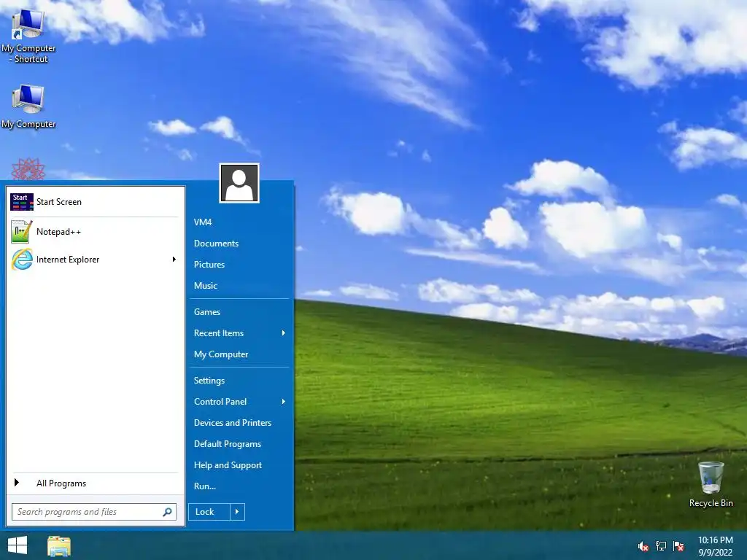Open Recent Items entry
This screenshot has height=560, width=747.
pyautogui.click(x=239, y=333)
